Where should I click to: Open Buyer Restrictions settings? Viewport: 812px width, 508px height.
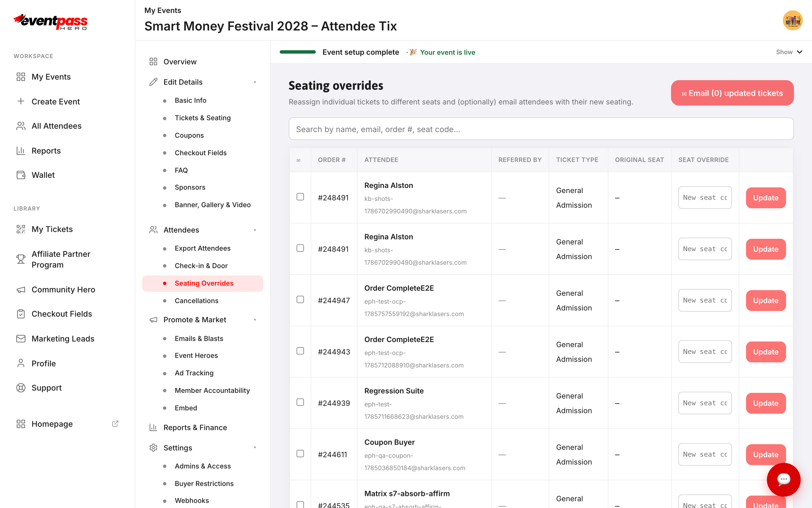coord(203,483)
